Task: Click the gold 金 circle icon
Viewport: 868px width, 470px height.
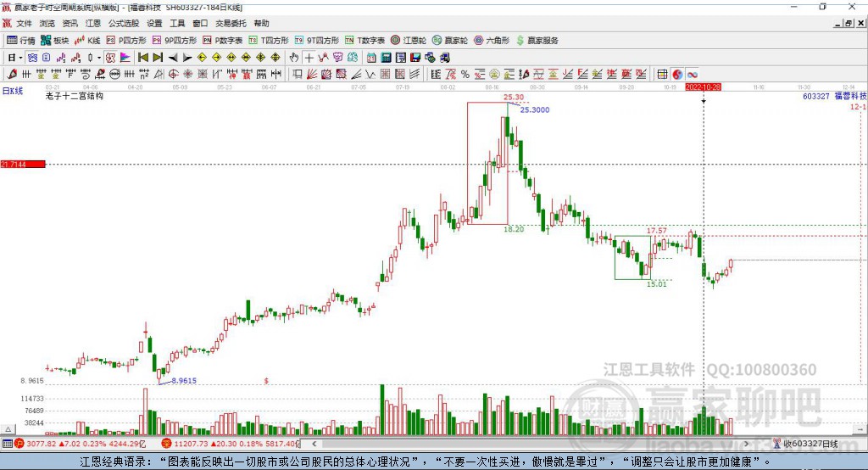Action: [x=494, y=75]
